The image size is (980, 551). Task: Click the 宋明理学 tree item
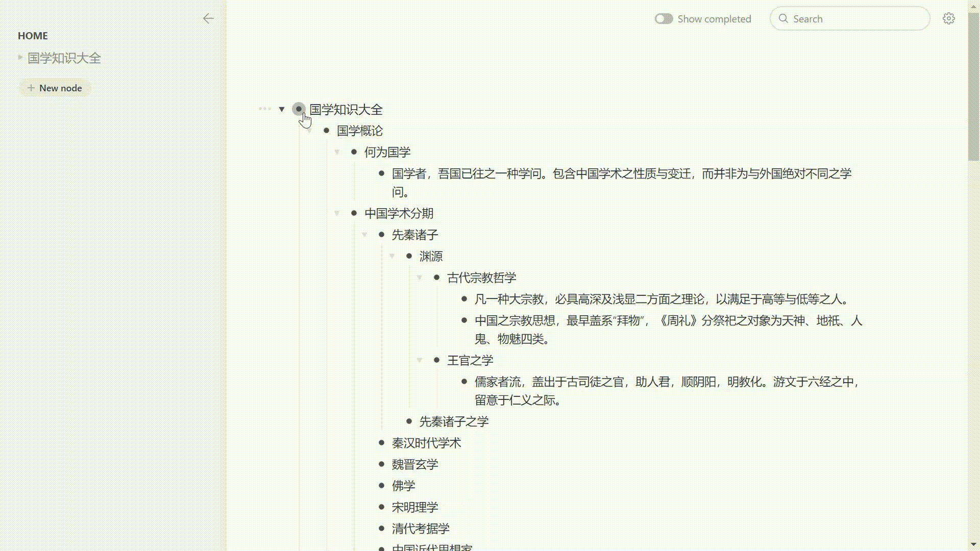coord(415,507)
